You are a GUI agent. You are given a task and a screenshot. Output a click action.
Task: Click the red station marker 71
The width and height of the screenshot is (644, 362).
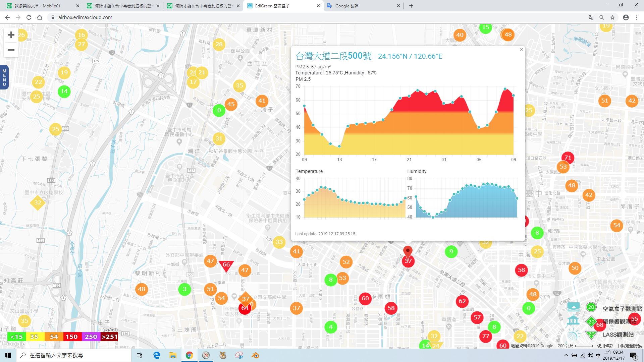568,158
